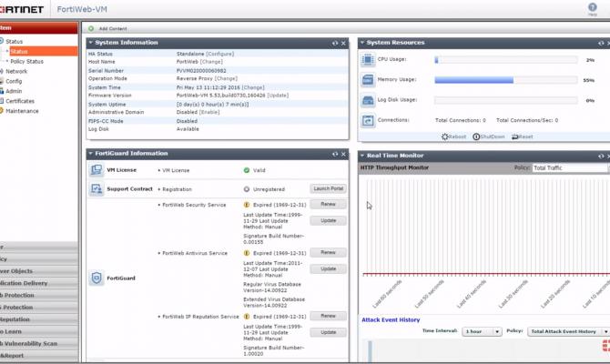Image resolution: width=610 pixels, height=364 pixels.
Task: Open the Time Interval 1 hour dropdown
Action: pyautogui.click(x=482, y=331)
